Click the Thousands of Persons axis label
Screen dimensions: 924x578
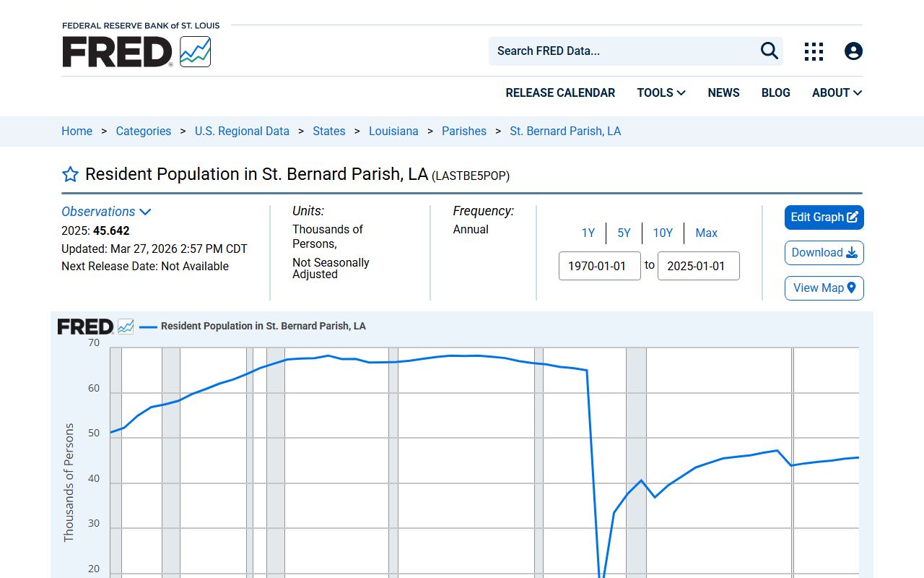pyautogui.click(x=69, y=483)
